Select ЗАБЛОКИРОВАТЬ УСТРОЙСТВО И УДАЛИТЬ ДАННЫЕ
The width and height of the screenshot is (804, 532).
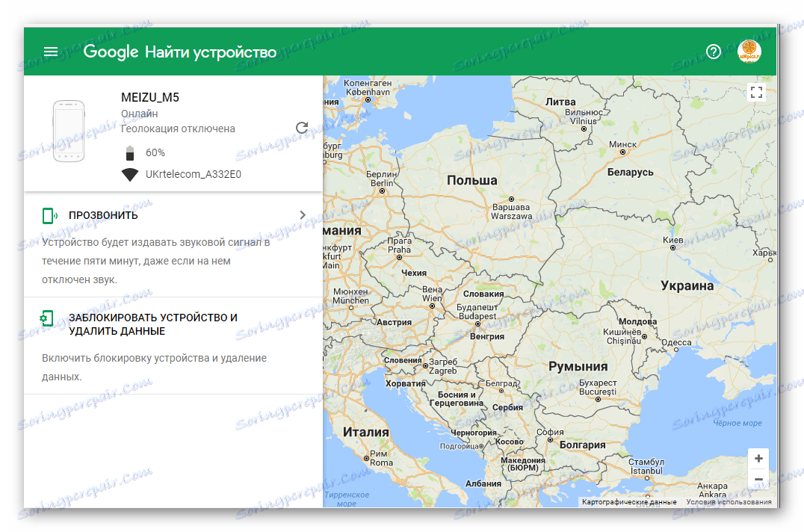(152, 324)
